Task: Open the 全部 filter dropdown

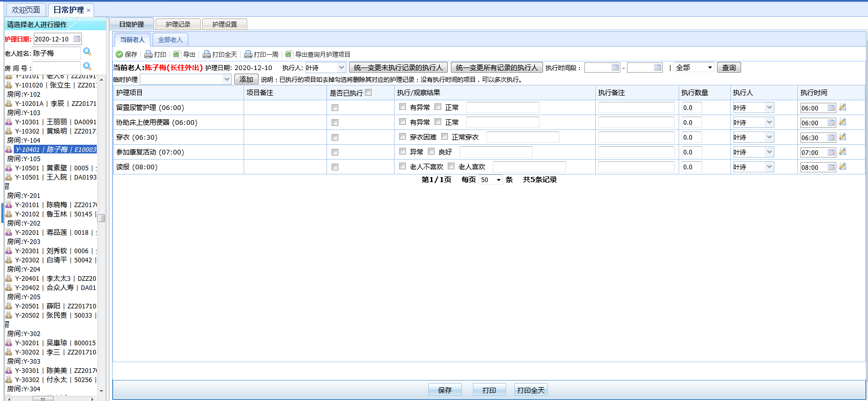Action: pos(709,68)
